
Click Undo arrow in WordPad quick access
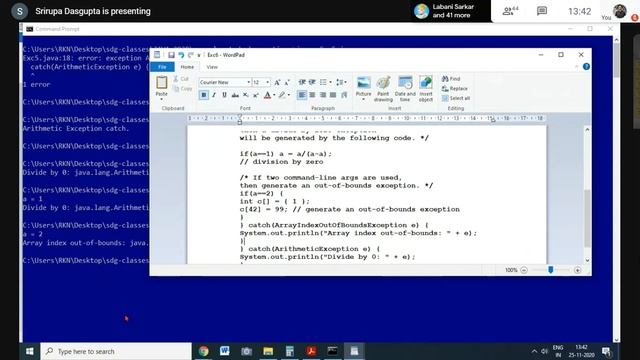[x=181, y=55]
